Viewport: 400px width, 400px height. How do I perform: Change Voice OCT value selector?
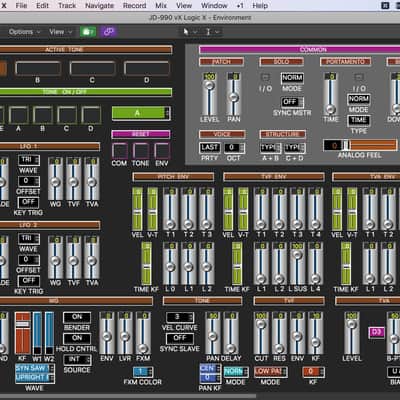pyautogui.click(x=234, y=148)
